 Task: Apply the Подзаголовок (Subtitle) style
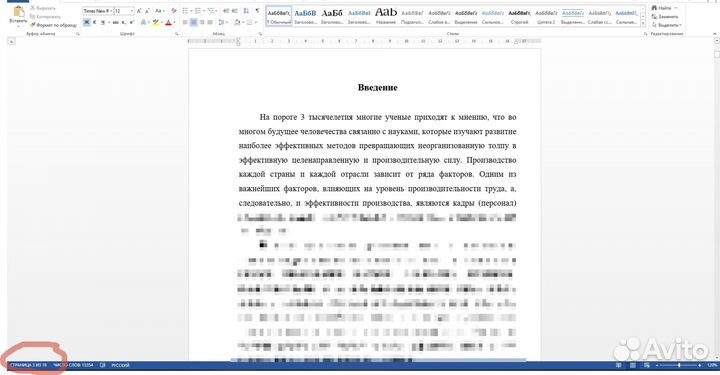point(412,17)
